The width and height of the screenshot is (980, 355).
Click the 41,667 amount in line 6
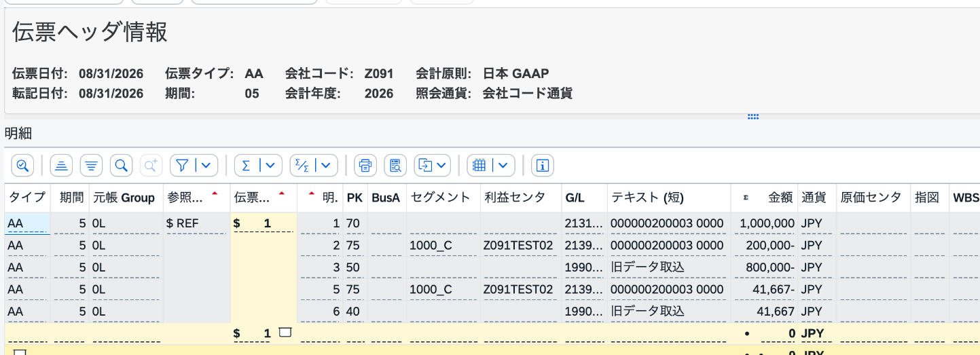pyautogui.click(x=765, y=312)
